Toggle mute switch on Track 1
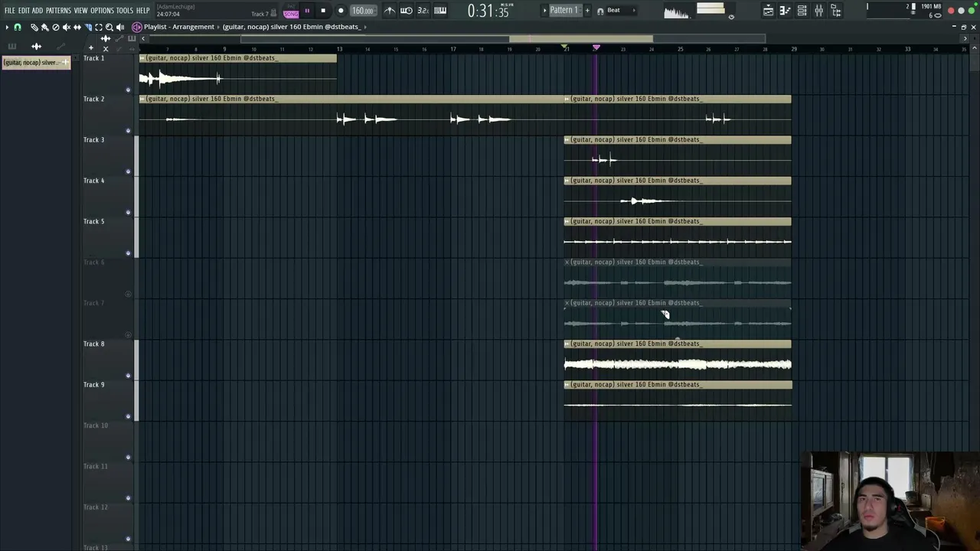The image size is (980, 551). pyautogui.click(x=128, y=90)
